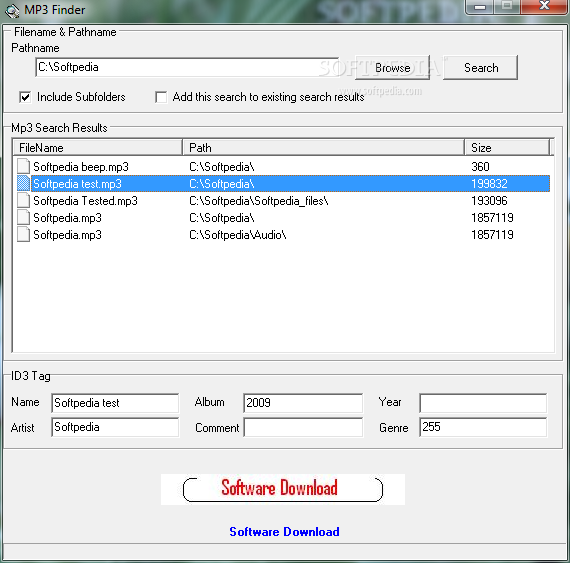Image resolution: width=570 pixels, height=563 pixels.
Task: Click the size value 360
Action: [480, 166]
